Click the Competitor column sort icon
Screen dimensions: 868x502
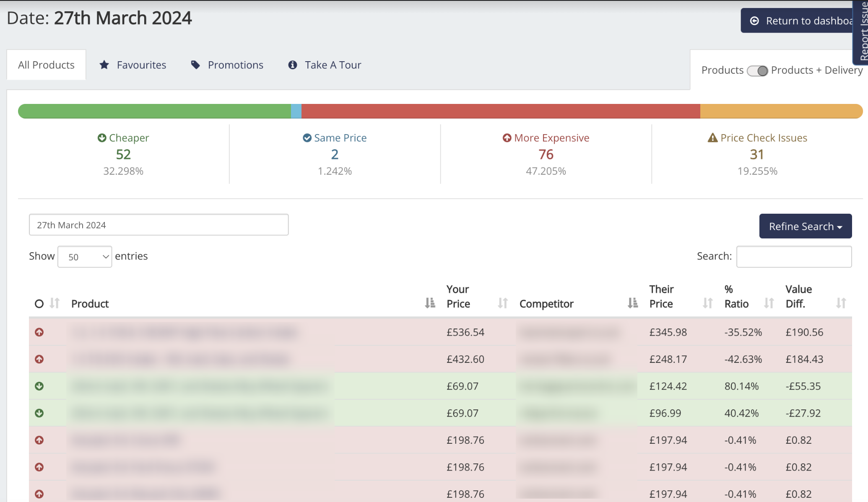coord(633,303)
